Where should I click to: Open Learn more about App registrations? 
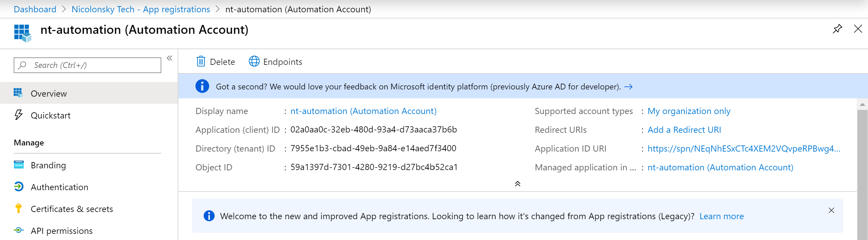721,216
